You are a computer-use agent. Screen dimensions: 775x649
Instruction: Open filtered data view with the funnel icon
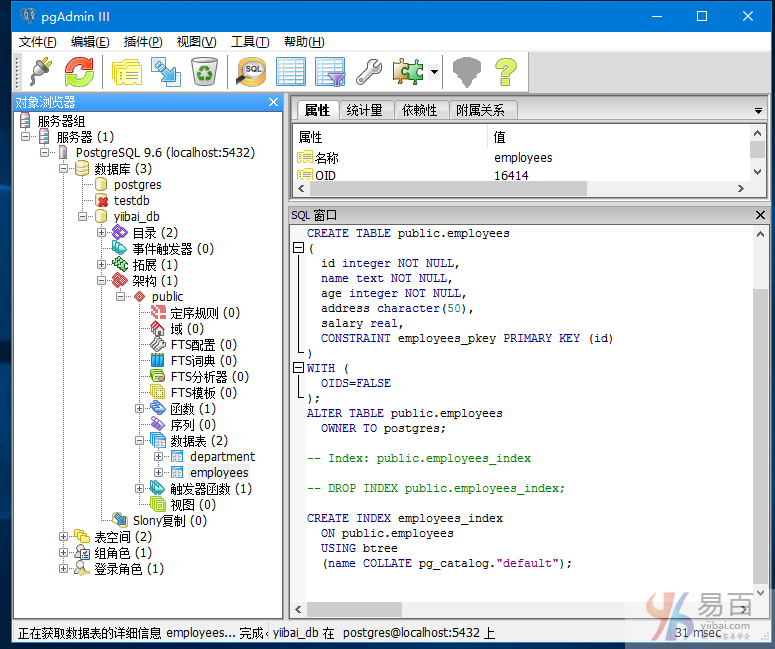point(329,71)
